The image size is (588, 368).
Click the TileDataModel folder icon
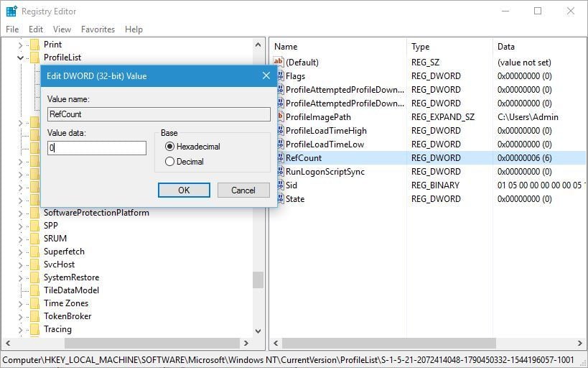tap(34, 290)
